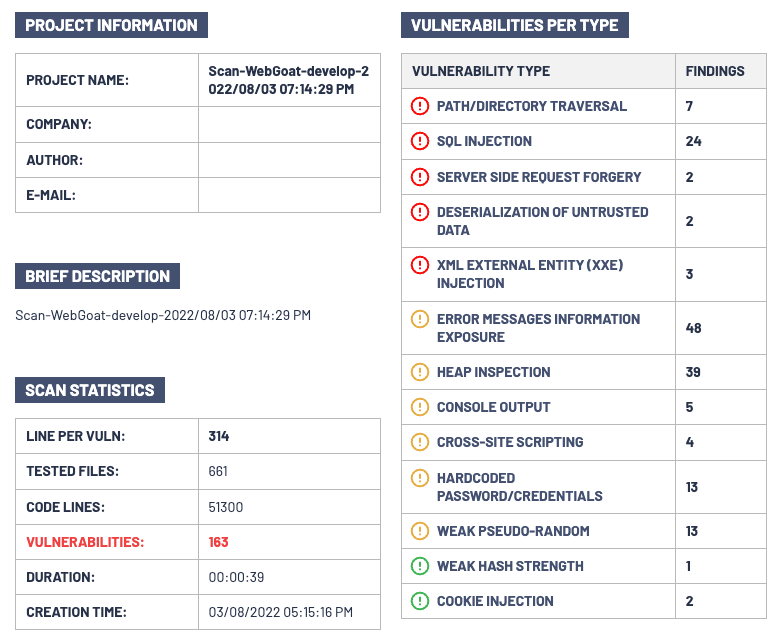Click the red icon beside Server Side Request Forgery

(x=420, y=177)
